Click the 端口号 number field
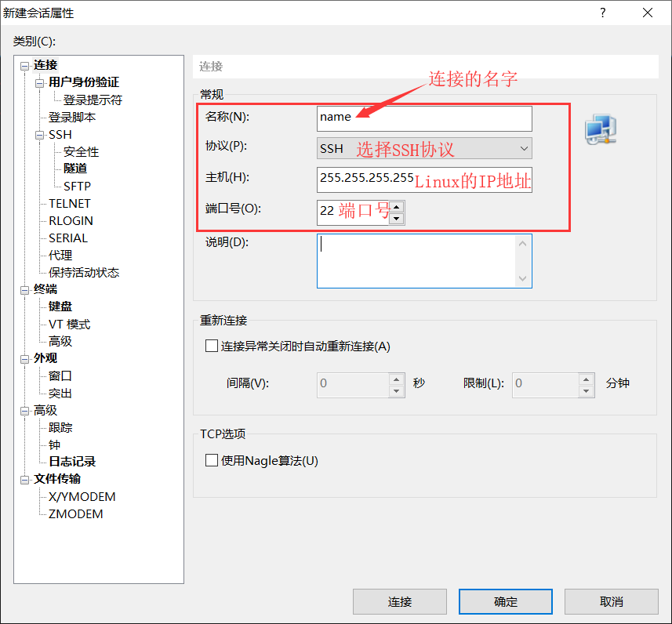The height and width of the screenshot is (624, 672). pos(354,212)
